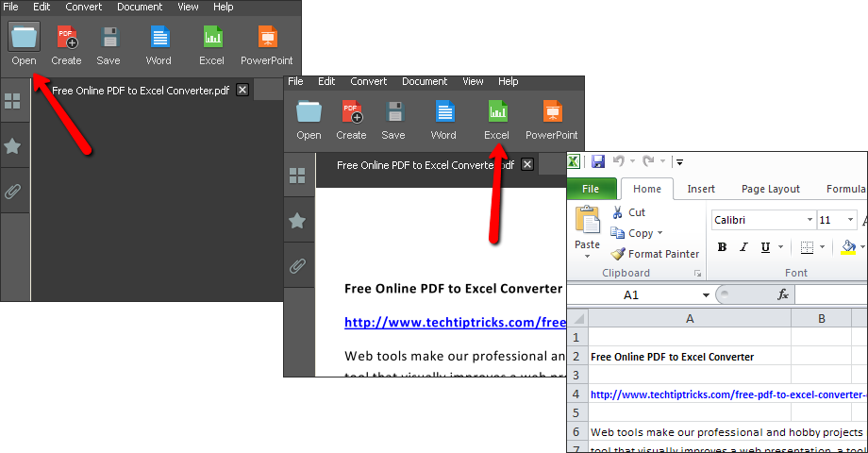Open attachments paperclip panel in first PDF window

(x=12, y=191)
